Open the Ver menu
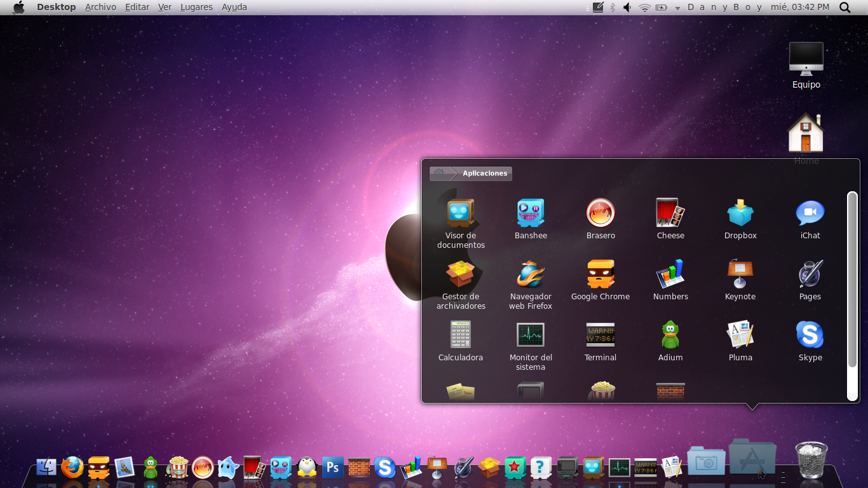Image resolution: width=868 pixels, height=488 pixels. [165, 7]
